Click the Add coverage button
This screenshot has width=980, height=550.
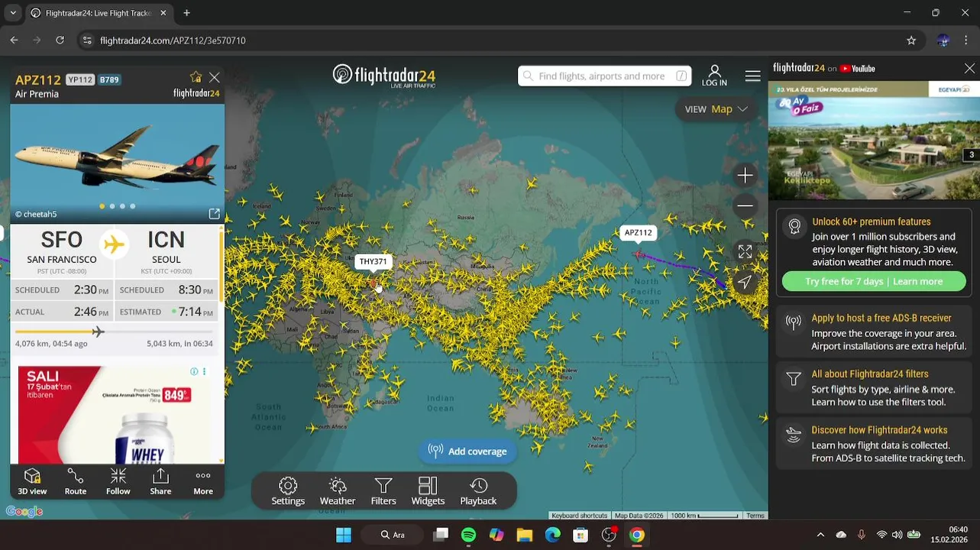467,451
